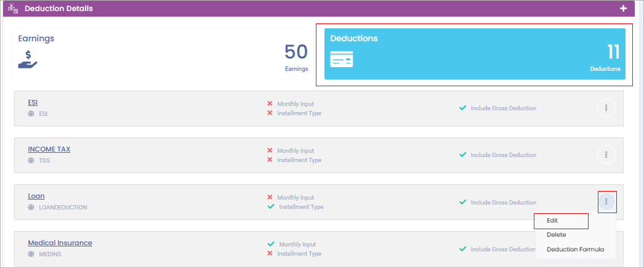
Task: Click the Loan row three-dot menu
Action: click(606, 201)
